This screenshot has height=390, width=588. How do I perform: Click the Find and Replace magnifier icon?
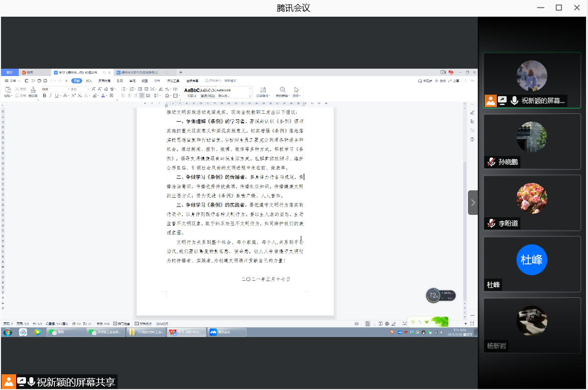[x=283, y=90]
